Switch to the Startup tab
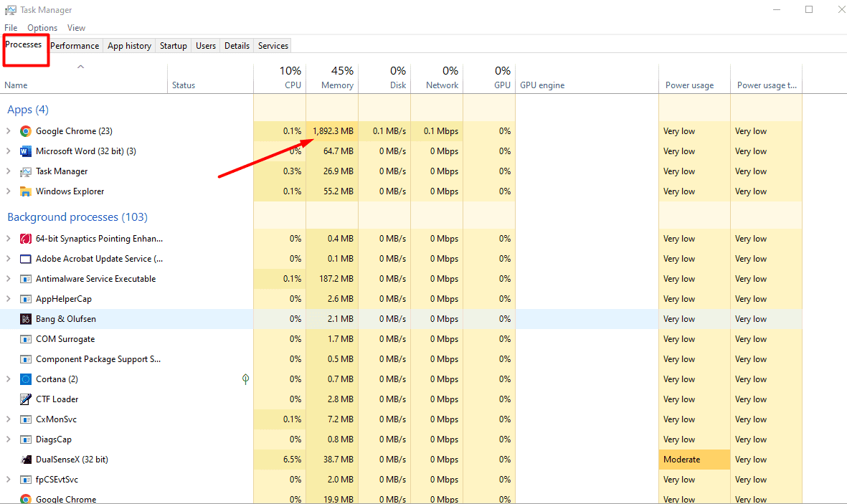 click(x=173, y=45)
